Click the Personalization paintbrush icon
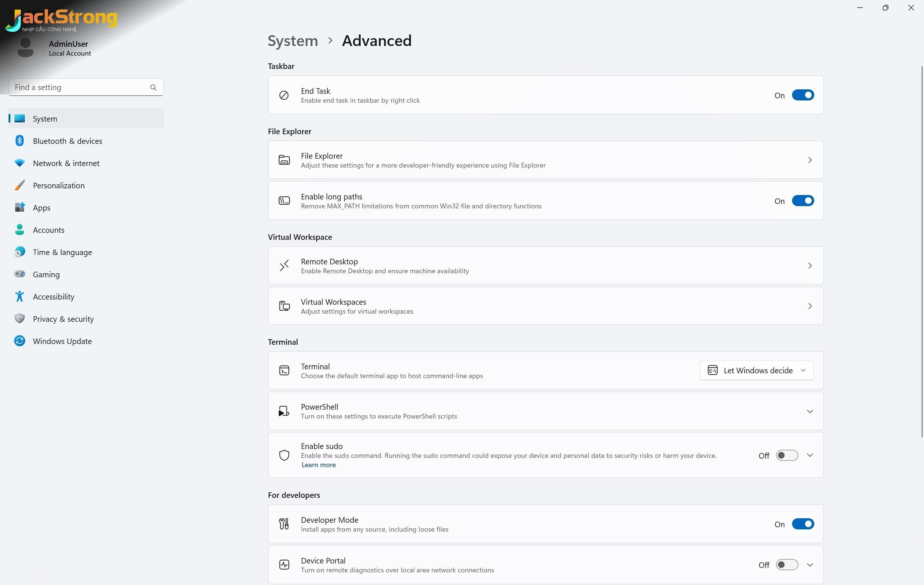The width and height of the screenshot is (924, 585). [x=20, y=185]
